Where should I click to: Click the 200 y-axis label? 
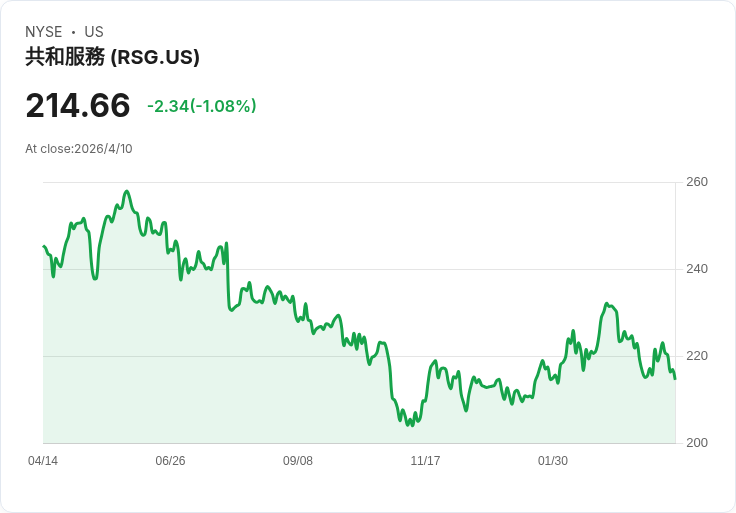click(697, 443)
